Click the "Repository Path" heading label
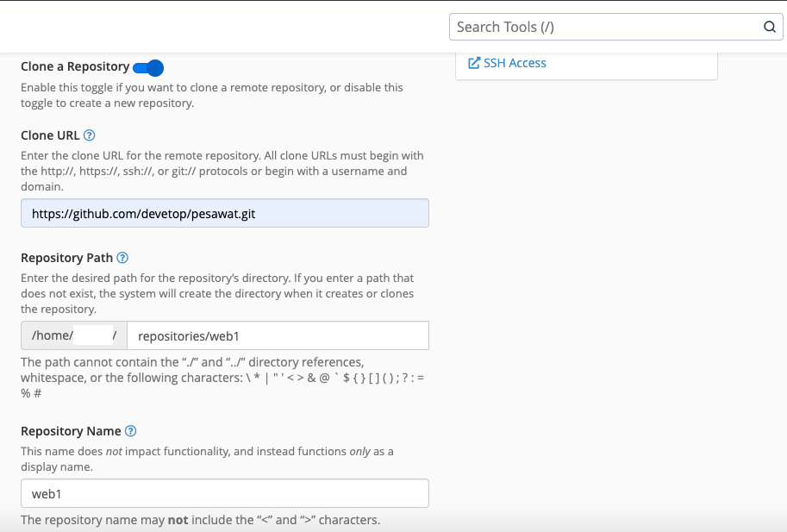The image size is (787, 532). pos(66,258)
